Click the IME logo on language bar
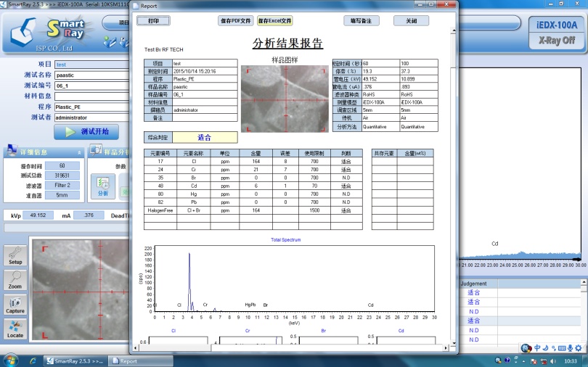588x367 pixels. click(526, 348)
